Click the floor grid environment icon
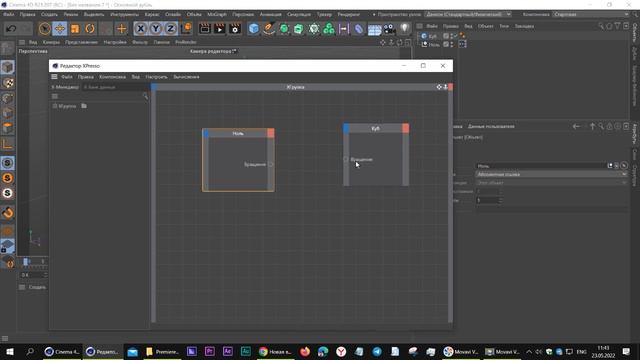 (x=374, y=29)
